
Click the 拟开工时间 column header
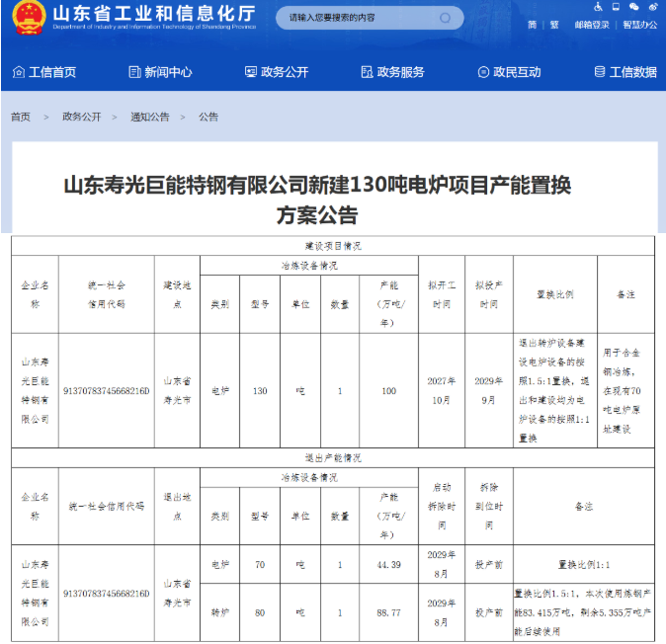click(442, 294)
